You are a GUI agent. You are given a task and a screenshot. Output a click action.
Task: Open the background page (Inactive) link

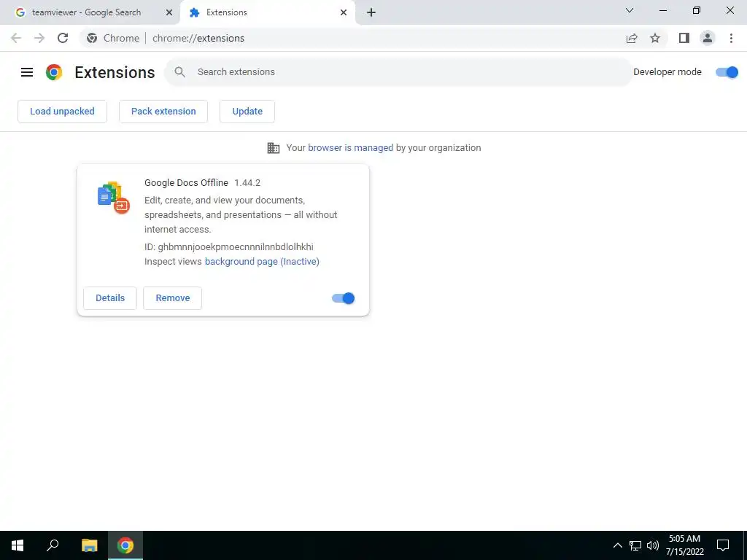click(x=262, y=262)
